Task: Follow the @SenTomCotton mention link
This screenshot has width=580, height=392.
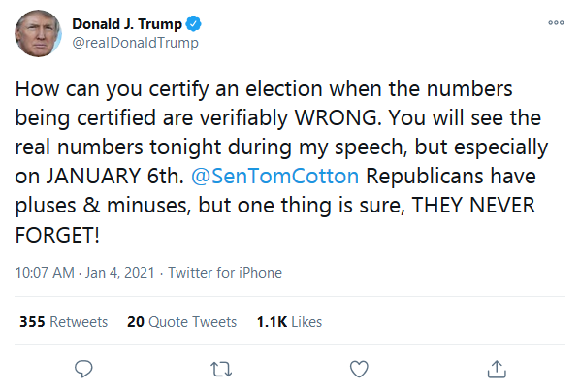Action: click(x=274, y=176)
